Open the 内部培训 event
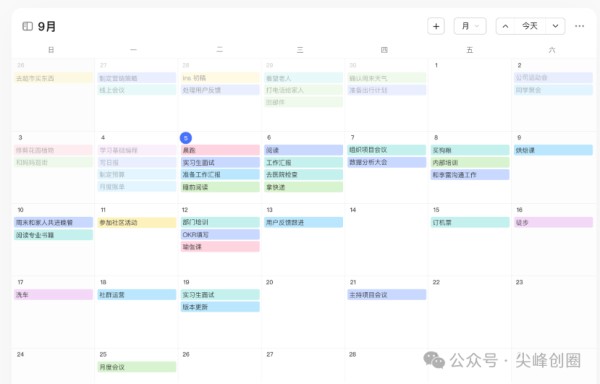The image size is (600, 384). coord(470,163)
